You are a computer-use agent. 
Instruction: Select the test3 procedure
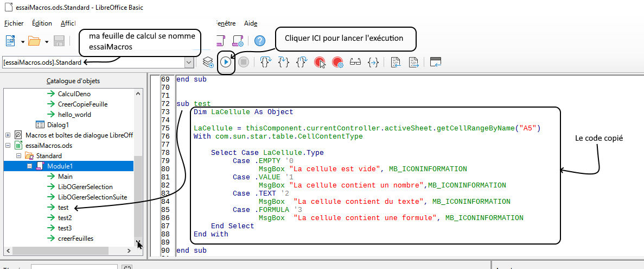click(65, 228)
